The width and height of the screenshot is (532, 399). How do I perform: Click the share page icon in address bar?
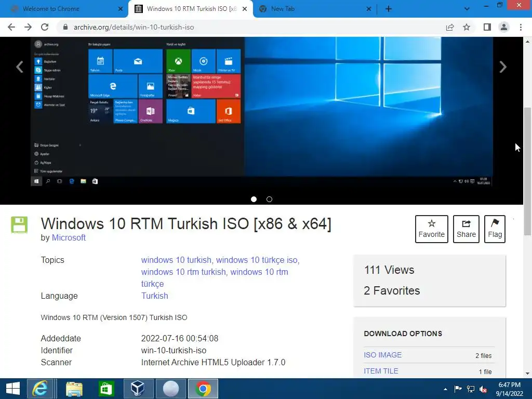coord(450,27)
